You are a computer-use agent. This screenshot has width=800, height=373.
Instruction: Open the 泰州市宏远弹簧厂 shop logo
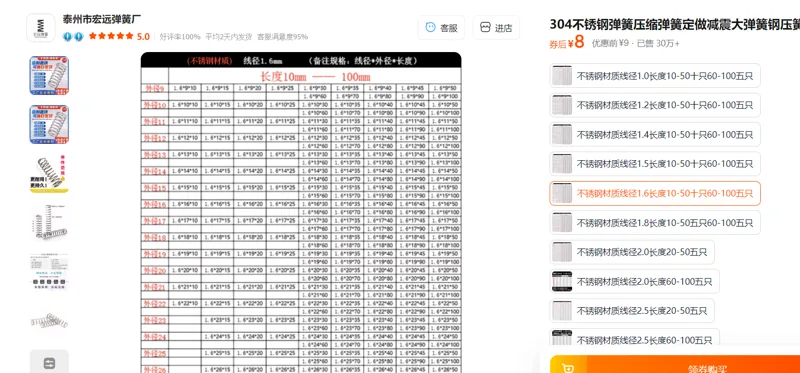41,27
